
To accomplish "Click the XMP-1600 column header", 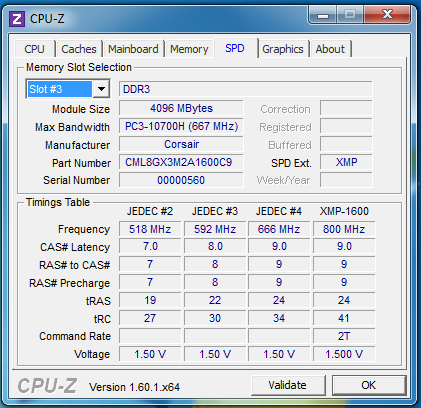I will 344,211.
